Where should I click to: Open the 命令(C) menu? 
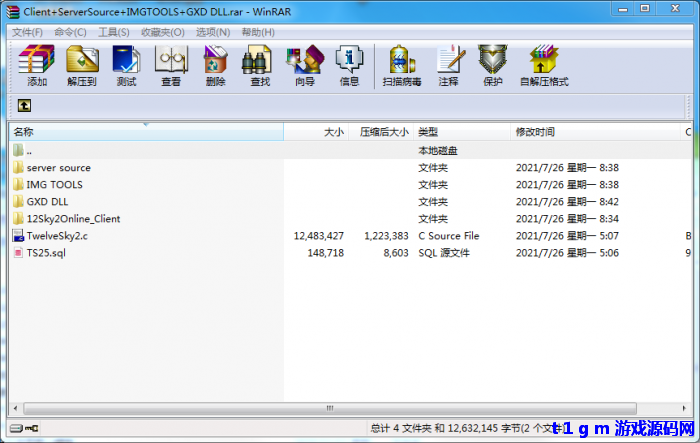coord(70,32)
